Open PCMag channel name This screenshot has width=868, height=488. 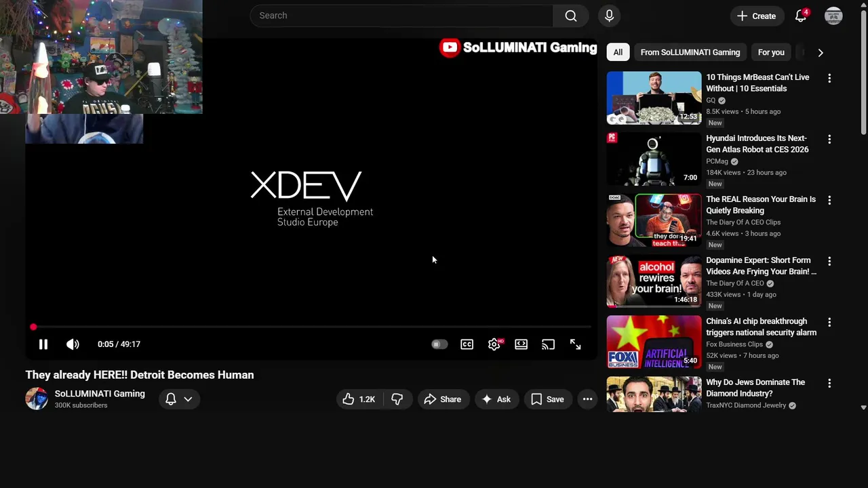(717, 161)
